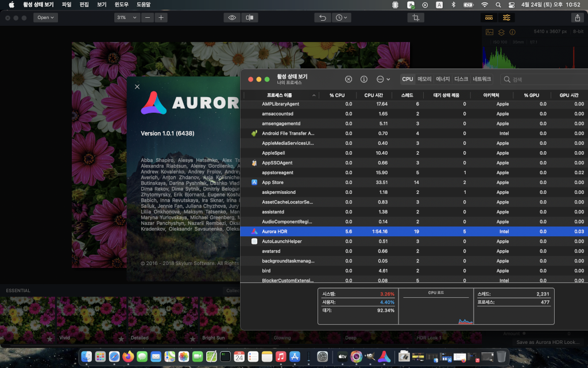
Task: Select the Aurora HDR process row
Action: pos(414,232)
